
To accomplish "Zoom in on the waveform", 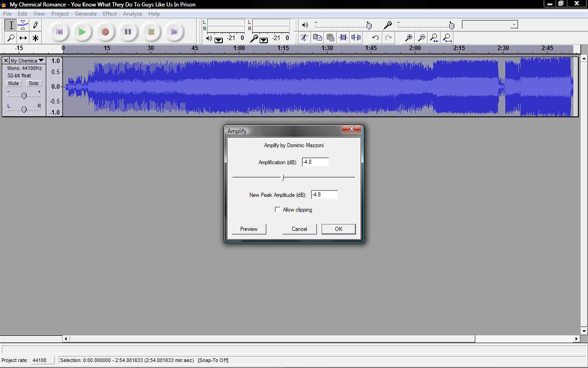I will pos(408,38).
